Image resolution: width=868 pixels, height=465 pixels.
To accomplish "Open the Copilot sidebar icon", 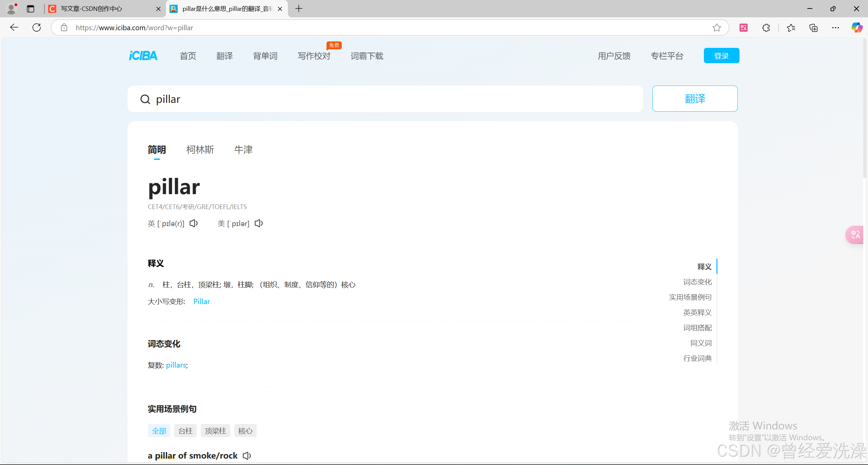I will tap(856, 27).
